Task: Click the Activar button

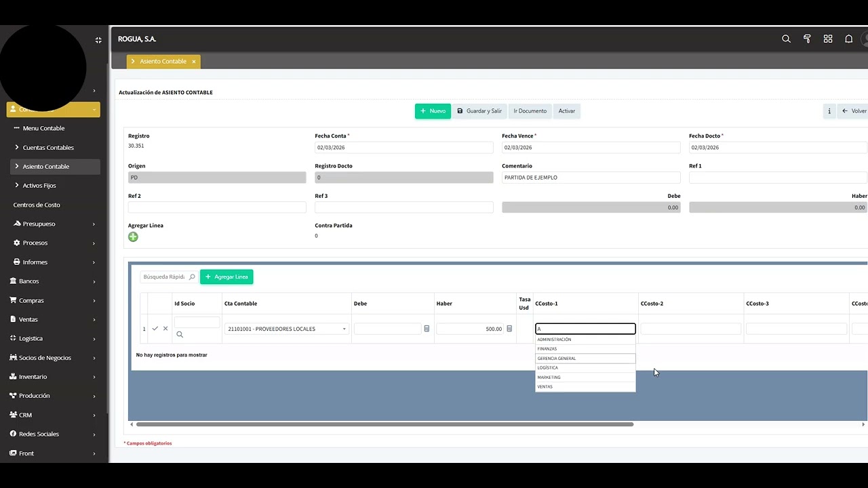Action: point(567,111)
